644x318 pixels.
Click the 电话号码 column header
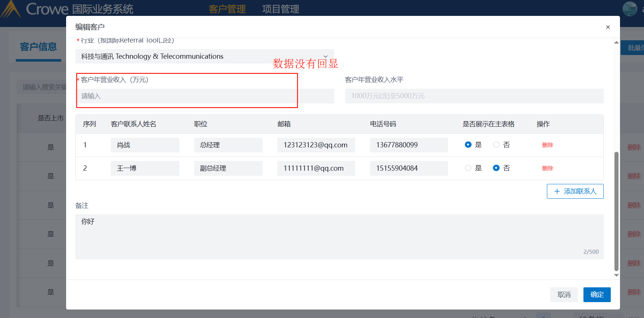point(383,124)
